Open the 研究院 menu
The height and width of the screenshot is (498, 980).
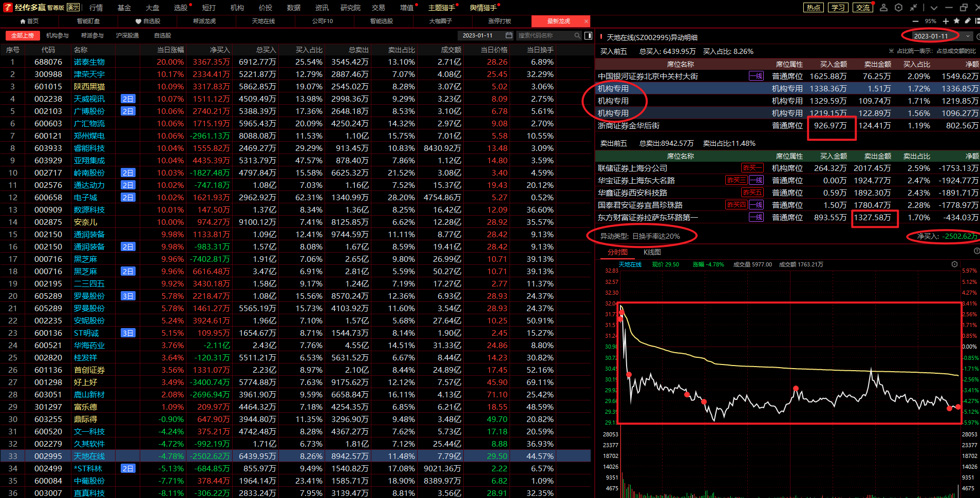(350, 8)
